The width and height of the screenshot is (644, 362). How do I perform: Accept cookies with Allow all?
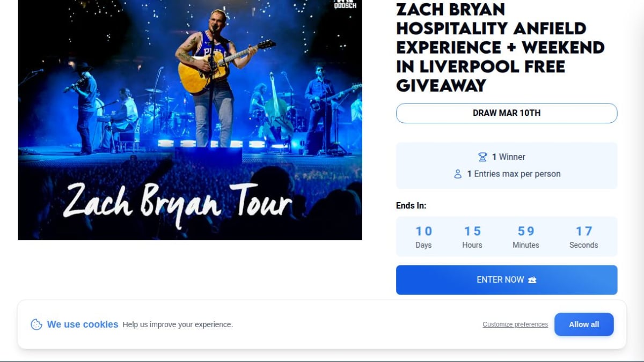(584, 324)
